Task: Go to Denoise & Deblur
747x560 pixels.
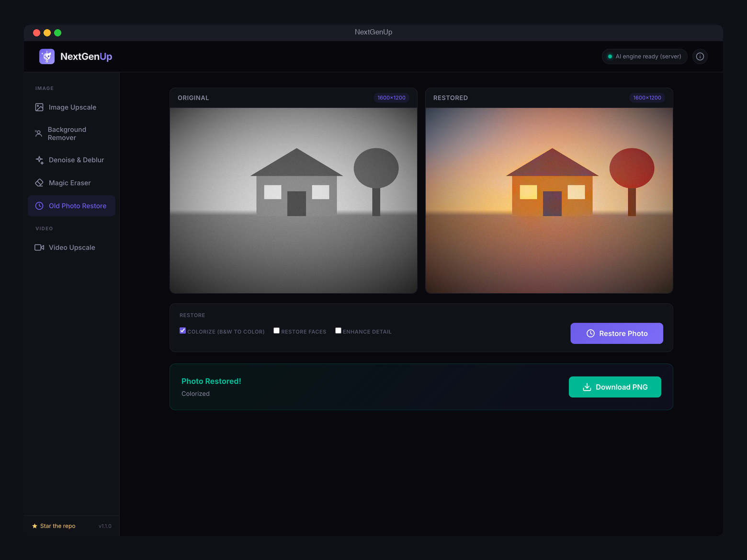Action: 71,160
